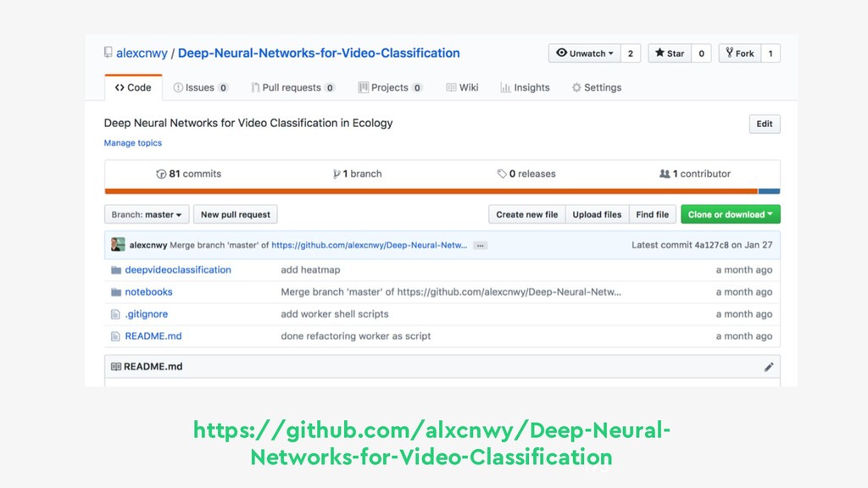This screenshot has height=488, width=868.
Task: Open latest commit hash 4a127c8
Action: click(x=712, y=245)
